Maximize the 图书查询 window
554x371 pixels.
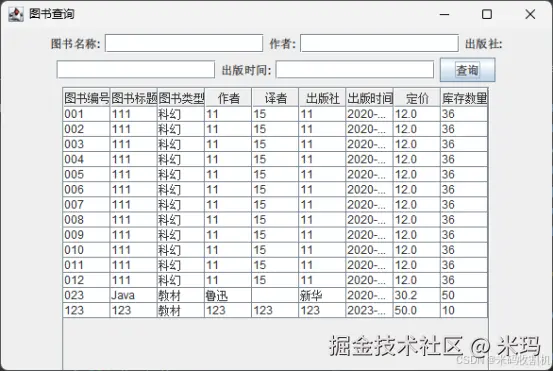click(x=487, y=14)
